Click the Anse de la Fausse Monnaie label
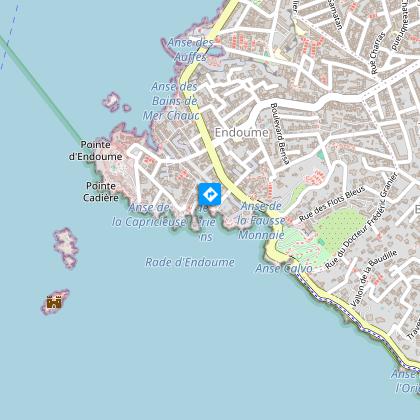The height and width of the screenshot is (420, 420). (x=261, y=221)
